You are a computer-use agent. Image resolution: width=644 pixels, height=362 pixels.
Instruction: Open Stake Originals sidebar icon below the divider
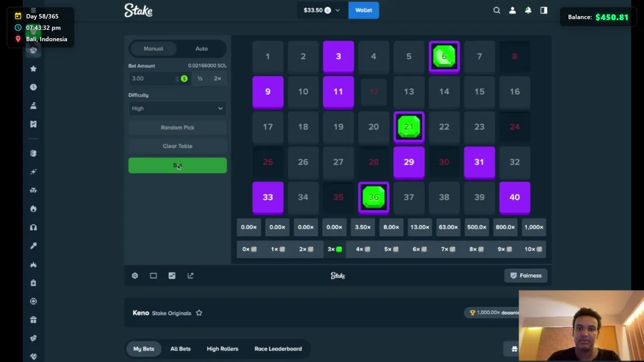[33, 153]
